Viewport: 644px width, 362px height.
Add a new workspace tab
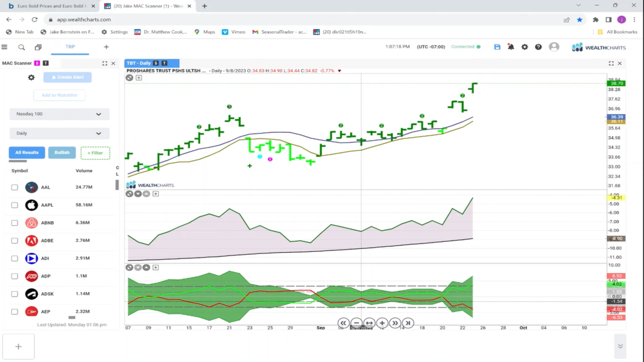[x=106, y=47]
